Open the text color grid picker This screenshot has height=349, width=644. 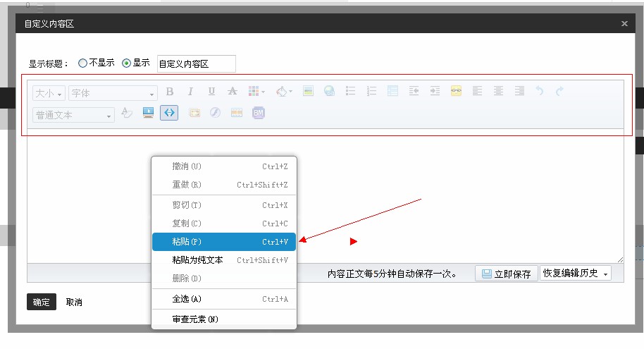pyautogui.click(x=256, y=91)
